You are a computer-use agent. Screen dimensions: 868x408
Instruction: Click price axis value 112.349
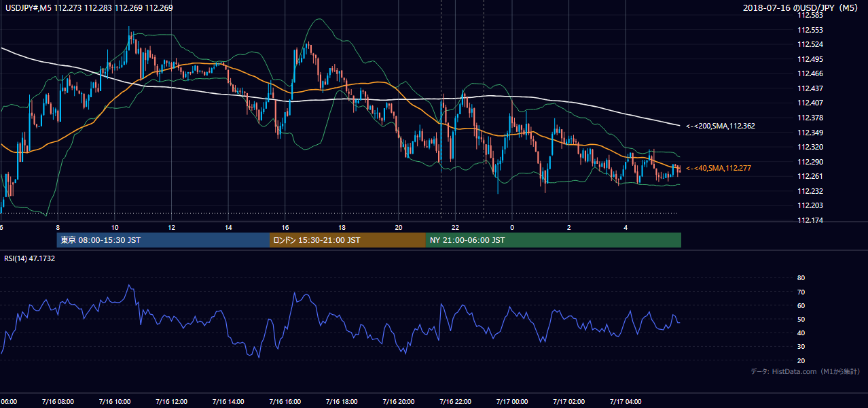(810, 132)
